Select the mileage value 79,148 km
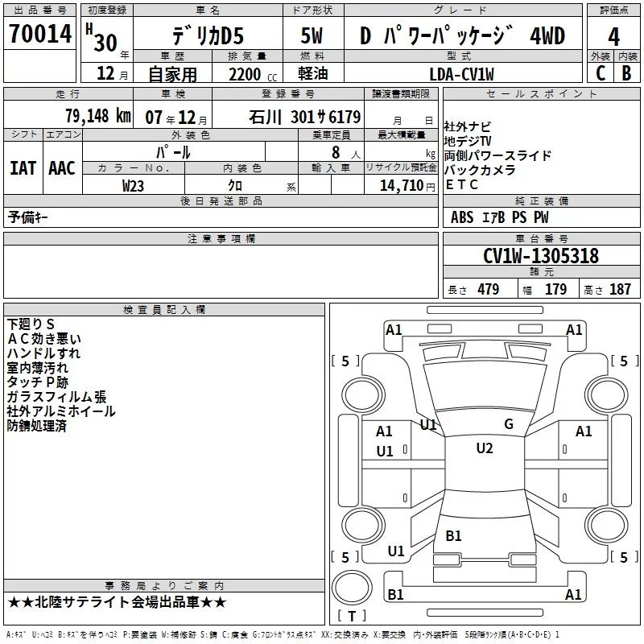Image resolution: width=644 pixels, height=644 pixels. 98,116
